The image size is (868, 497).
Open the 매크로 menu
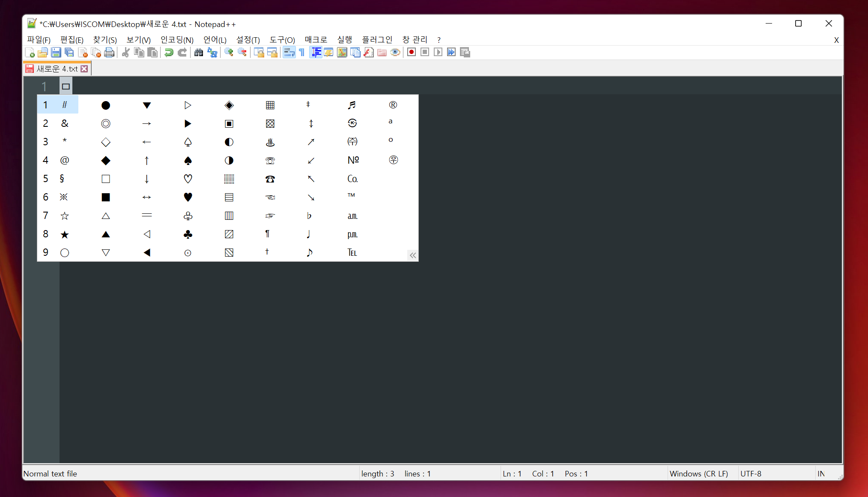coord(316,40)
